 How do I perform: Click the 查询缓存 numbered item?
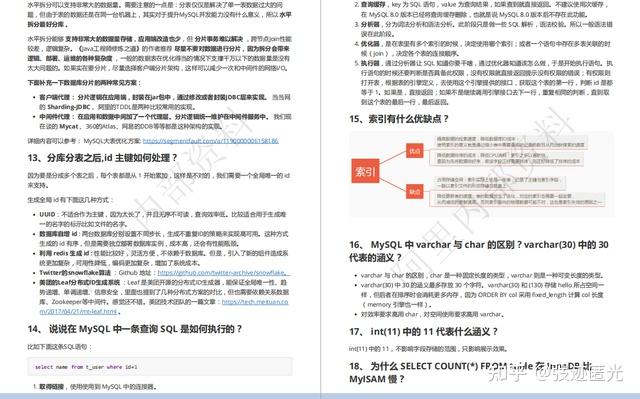485,10
